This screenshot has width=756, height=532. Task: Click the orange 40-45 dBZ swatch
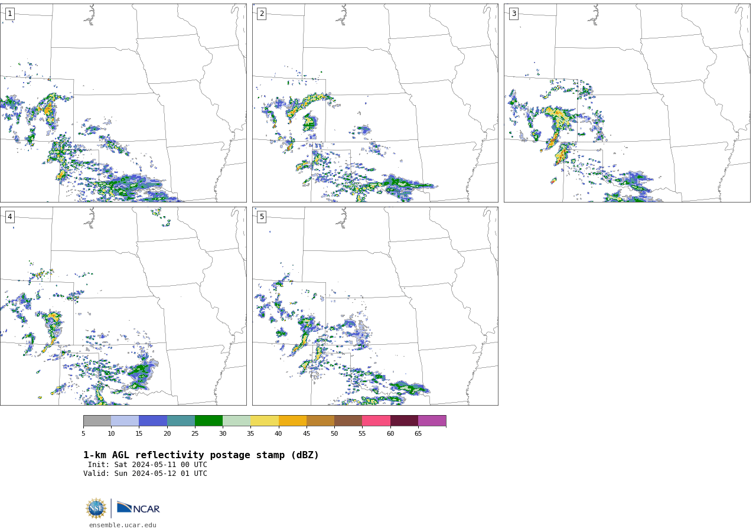(292, 420)
